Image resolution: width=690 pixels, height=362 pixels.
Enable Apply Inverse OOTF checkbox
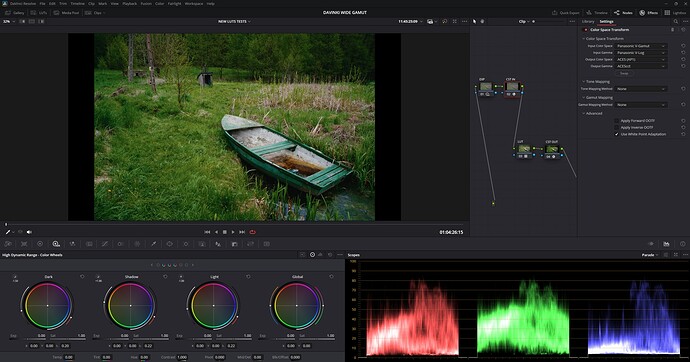(617, 127)
